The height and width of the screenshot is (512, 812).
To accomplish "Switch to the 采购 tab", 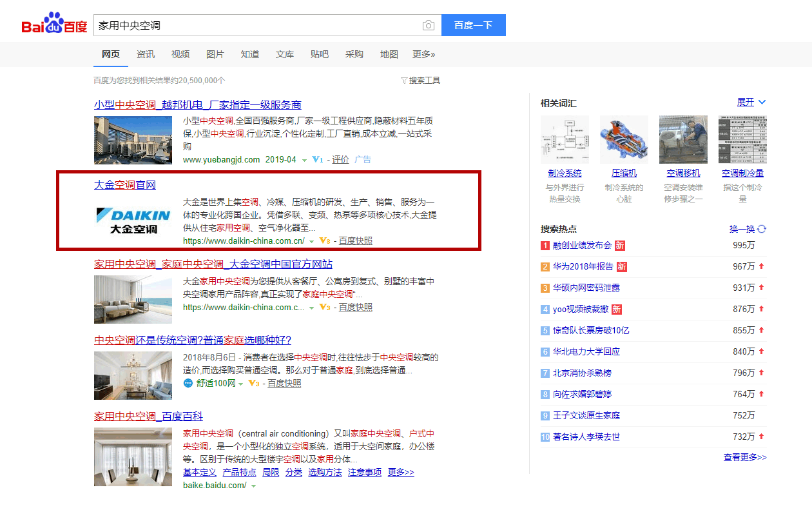I will [354, 54].
